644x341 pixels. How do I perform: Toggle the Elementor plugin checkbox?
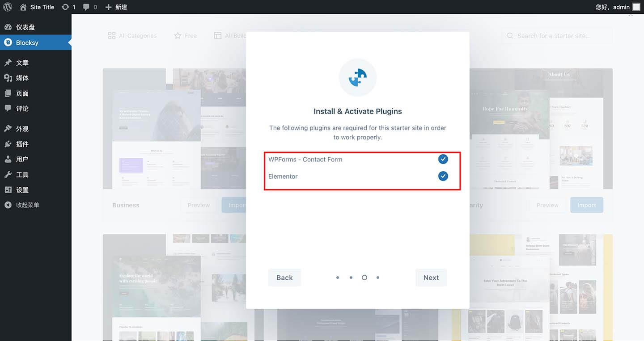(x=443, y=176)
